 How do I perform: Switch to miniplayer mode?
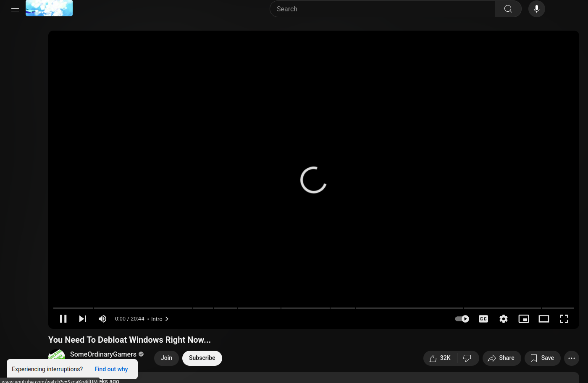524,319
